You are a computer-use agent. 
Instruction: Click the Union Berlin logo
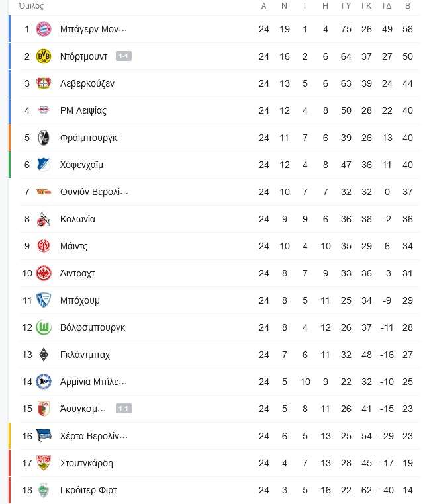(44, 192)
